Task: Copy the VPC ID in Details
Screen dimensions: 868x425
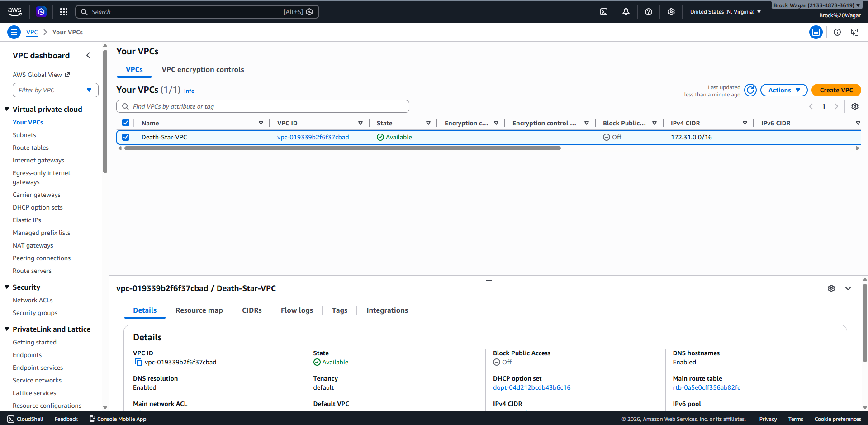Action: click(138, 362)
